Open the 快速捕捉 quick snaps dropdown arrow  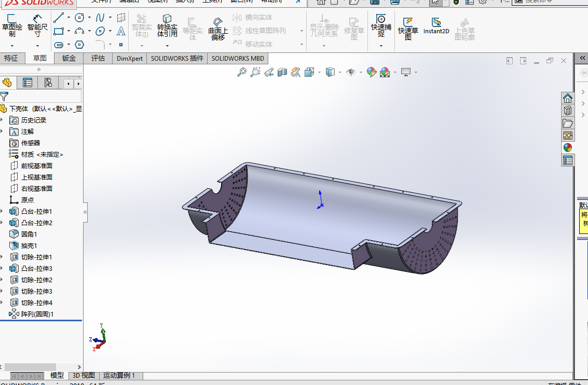381,46
